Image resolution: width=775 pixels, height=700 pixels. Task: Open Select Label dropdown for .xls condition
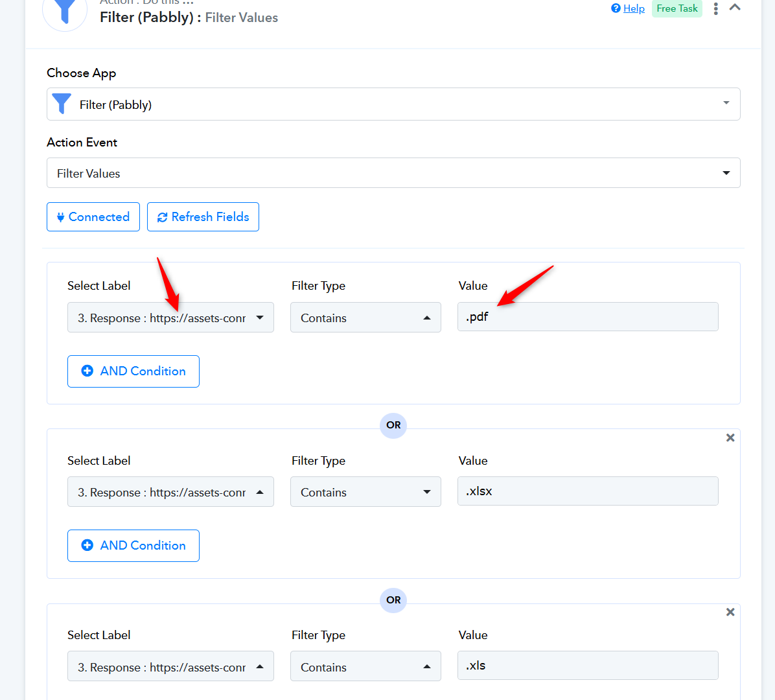(170, 666)
